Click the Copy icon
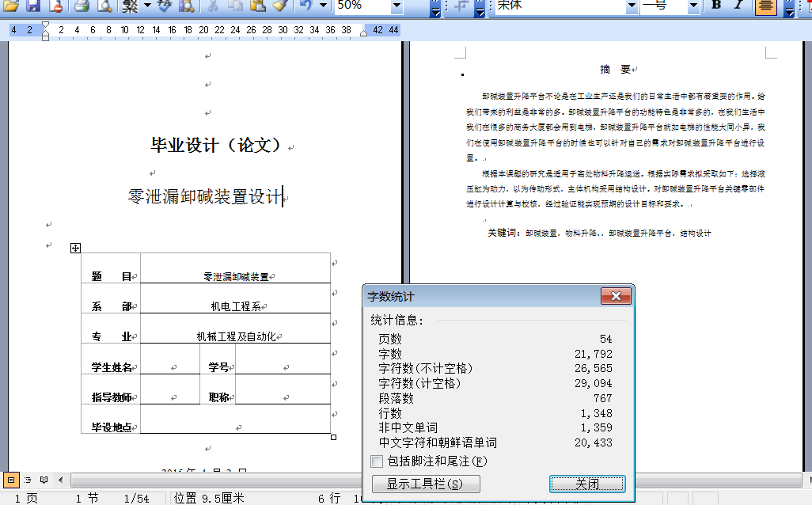The width and height of the screenshot is (812, 505). [x=235, y=6]
